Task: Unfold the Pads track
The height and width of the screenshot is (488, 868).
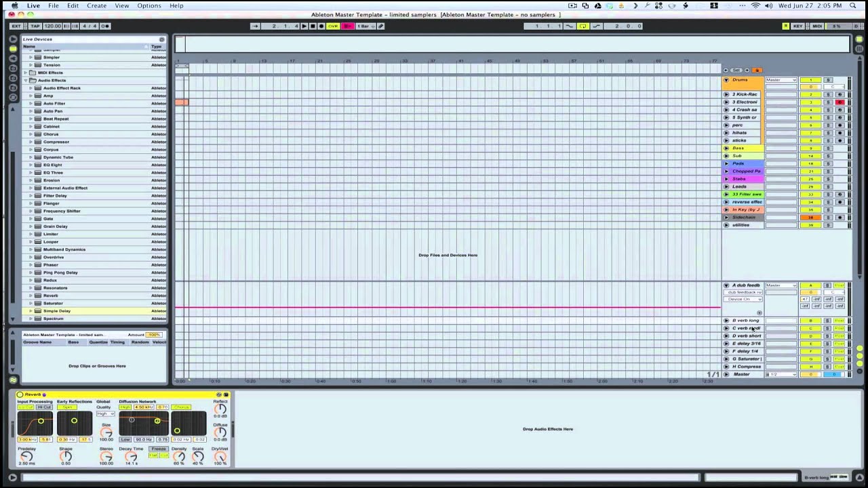Action: (726, 163)
